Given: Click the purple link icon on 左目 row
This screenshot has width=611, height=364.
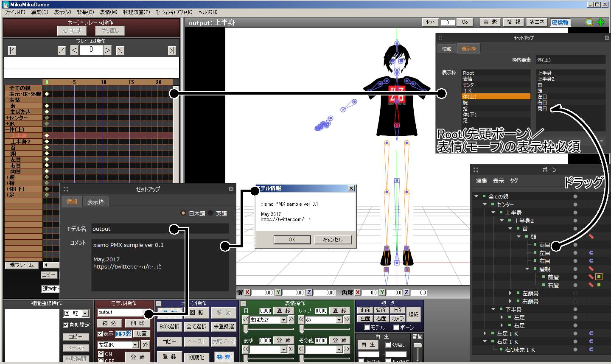Looking at the screenshot, I should coord(591,253).
